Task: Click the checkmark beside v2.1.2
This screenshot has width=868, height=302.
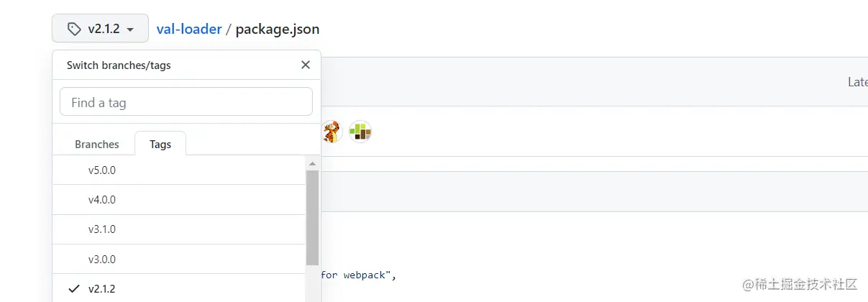Action: pos(73,288)
